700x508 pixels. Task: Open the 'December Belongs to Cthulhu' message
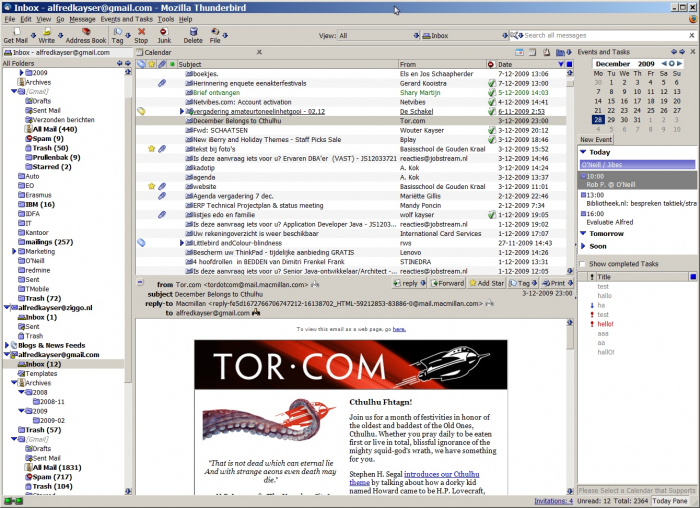(x=351, y=121)
